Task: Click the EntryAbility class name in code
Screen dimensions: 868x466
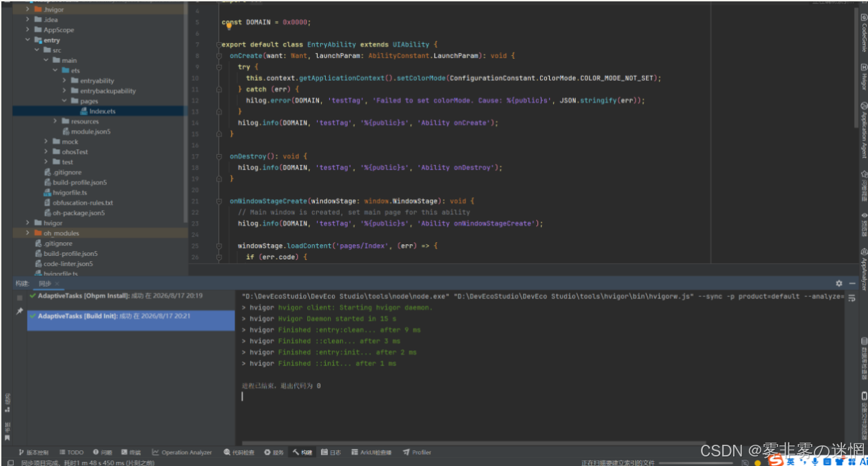Action: click(332, 44)
